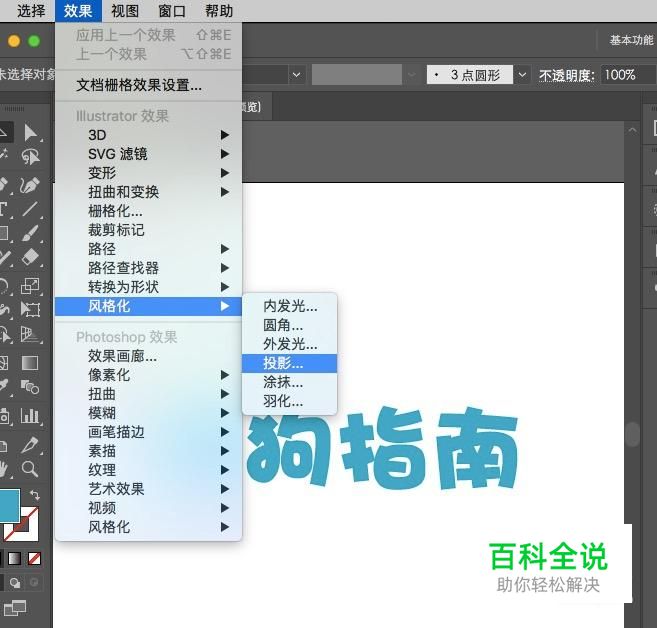Open the 视图 menu

[125, 10]
